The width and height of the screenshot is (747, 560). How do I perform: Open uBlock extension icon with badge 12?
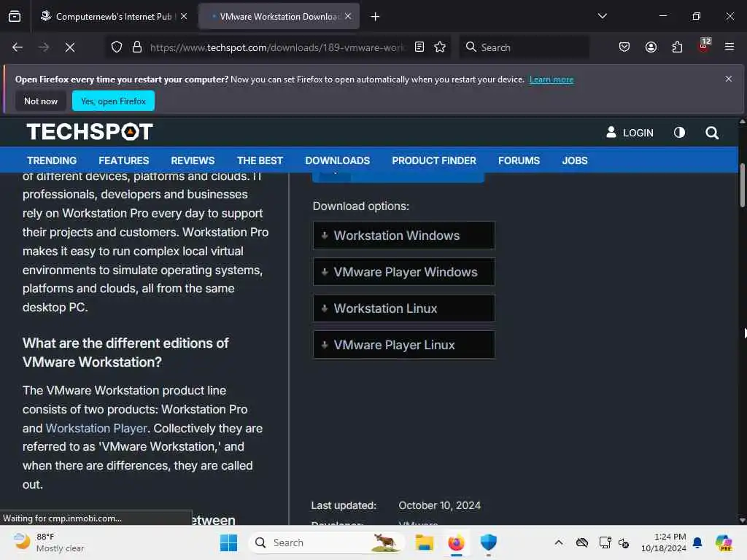pyautogui.click(x=704, y=46)
